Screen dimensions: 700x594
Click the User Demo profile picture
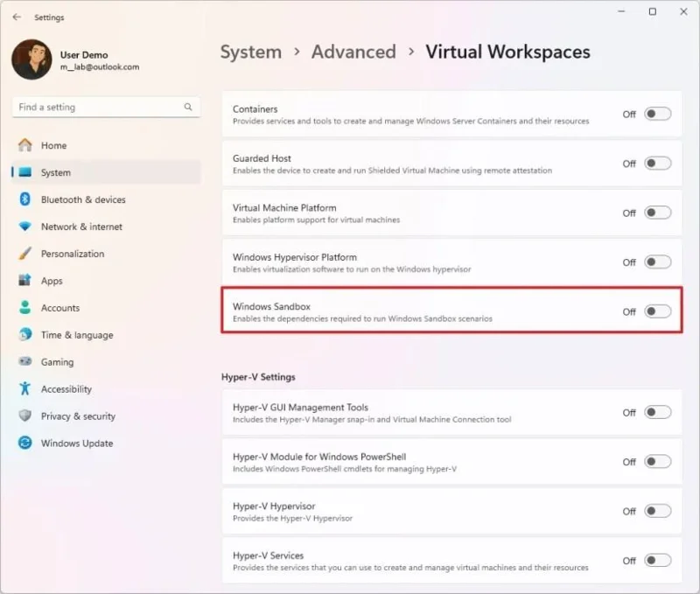31,59
